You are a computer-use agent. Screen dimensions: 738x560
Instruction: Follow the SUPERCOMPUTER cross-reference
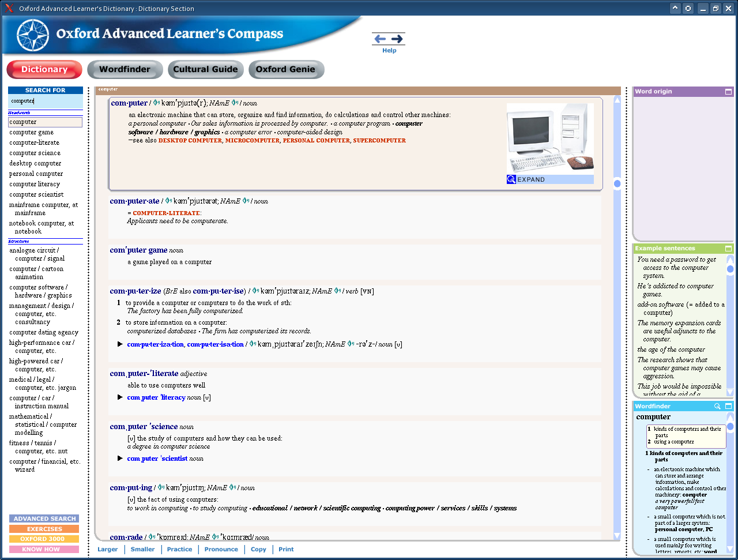pos(379,140)
